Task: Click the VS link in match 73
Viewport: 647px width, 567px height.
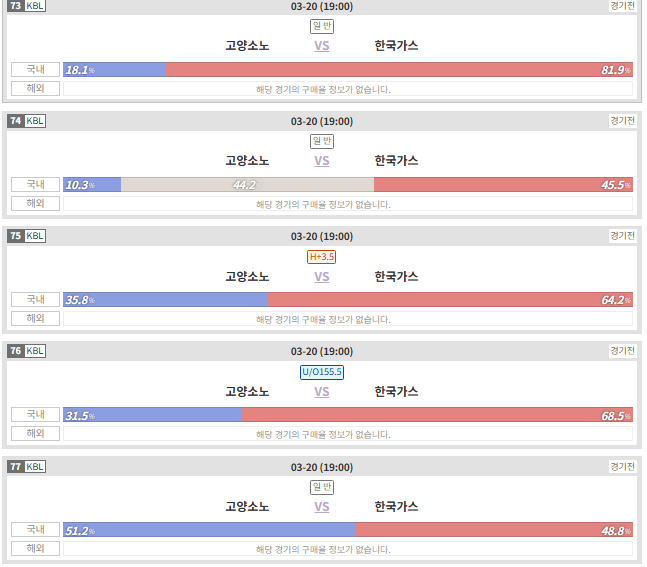Action: (x=321, y=46)
